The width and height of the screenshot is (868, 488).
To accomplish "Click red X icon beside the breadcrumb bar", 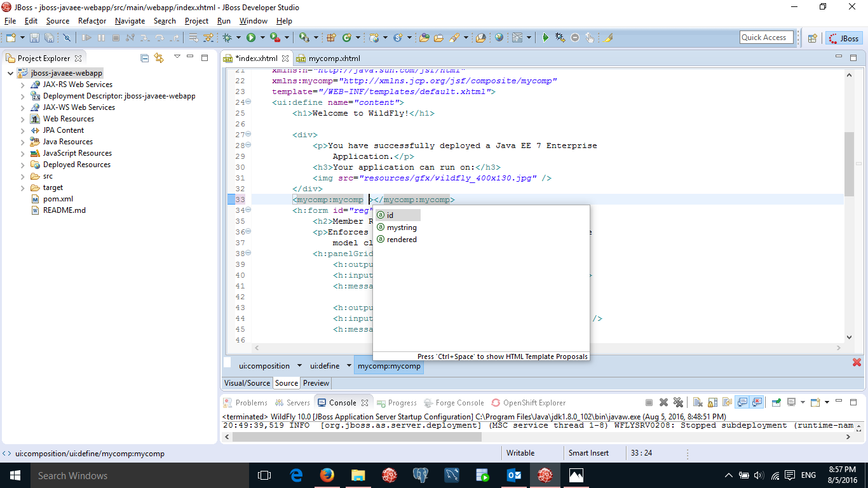I will tap(857, 362).
